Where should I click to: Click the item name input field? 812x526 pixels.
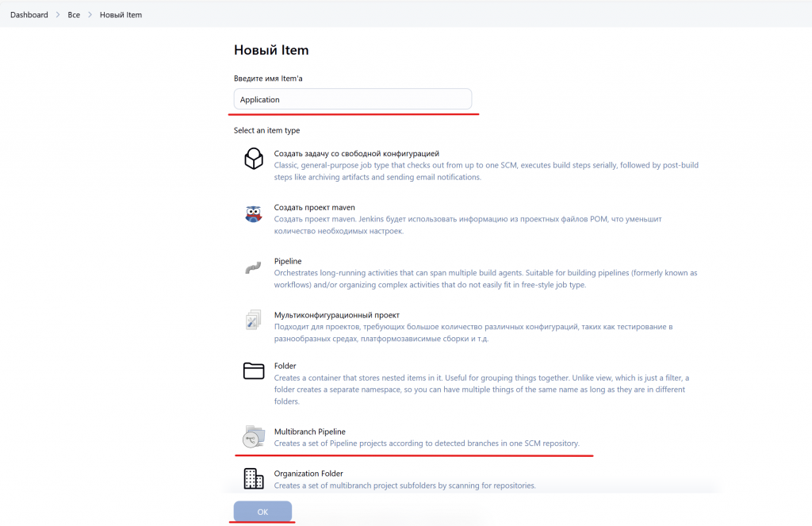353,99
